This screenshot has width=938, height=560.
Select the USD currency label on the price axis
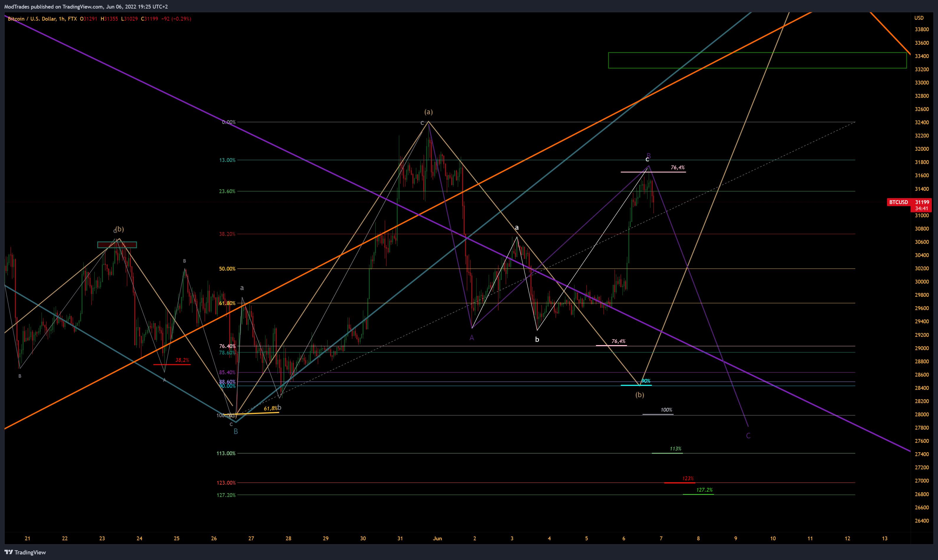[x=919, y=18]
